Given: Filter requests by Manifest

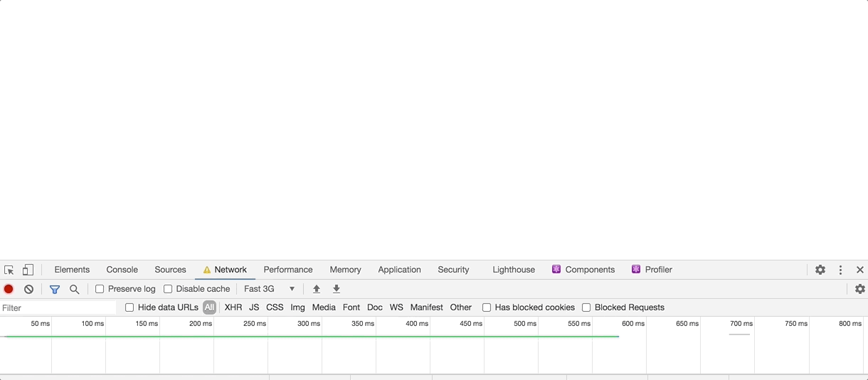Looking at the screenshot, I should click(426, 307).
